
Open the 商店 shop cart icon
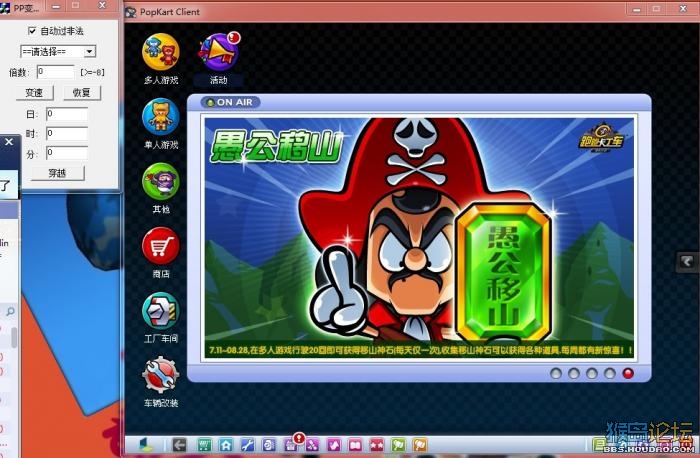click(x=160, y=246)
